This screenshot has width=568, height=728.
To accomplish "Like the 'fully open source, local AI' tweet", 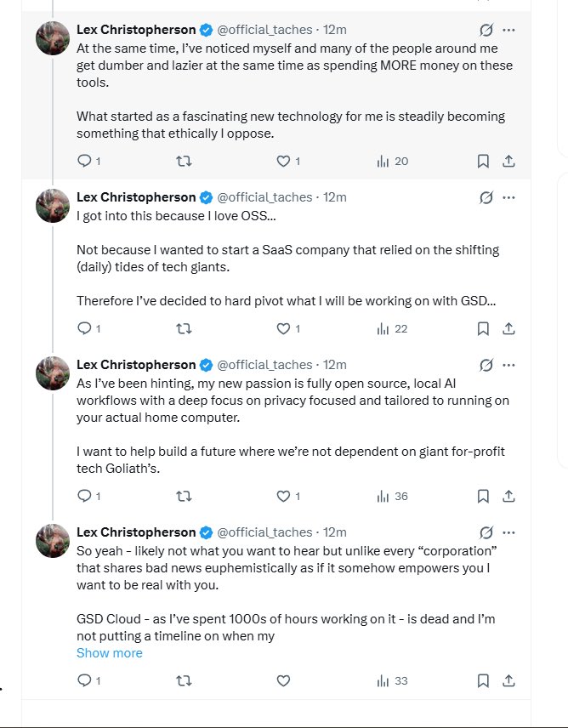I will 288,497.
